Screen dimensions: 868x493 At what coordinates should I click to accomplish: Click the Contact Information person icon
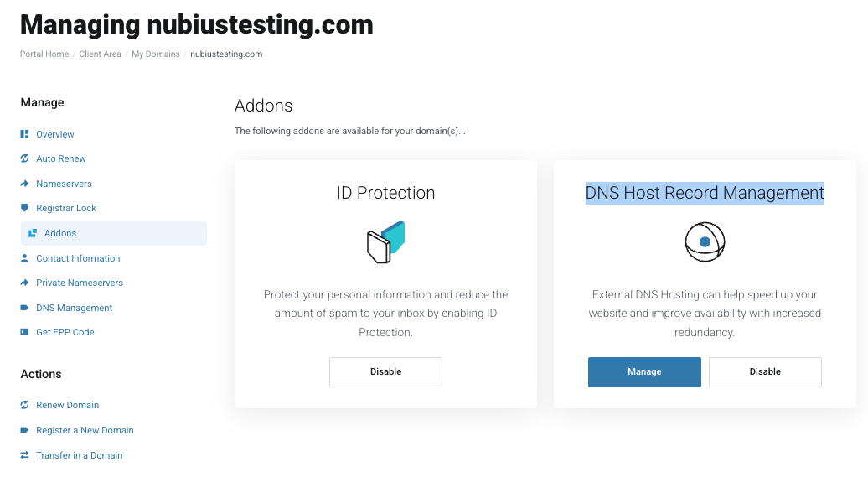point(25,258)
